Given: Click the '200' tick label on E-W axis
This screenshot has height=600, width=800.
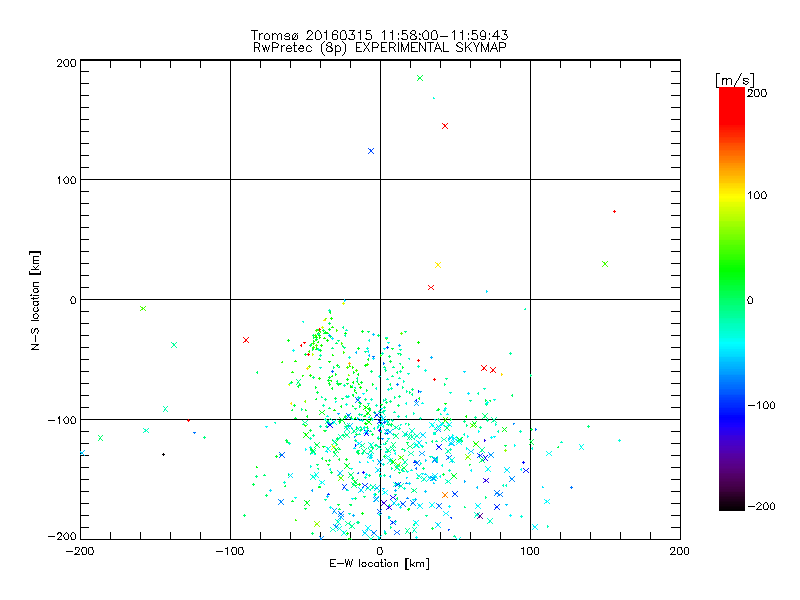Looking at the screenshot, I should [x=680, y=552].
